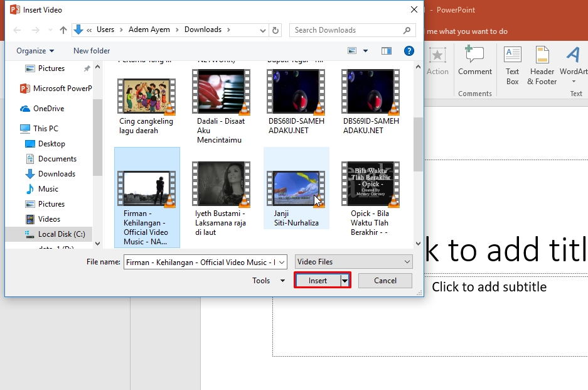588x390 pixels.
Task: Open Pictures folder under This PC
Action: point(45,204)
